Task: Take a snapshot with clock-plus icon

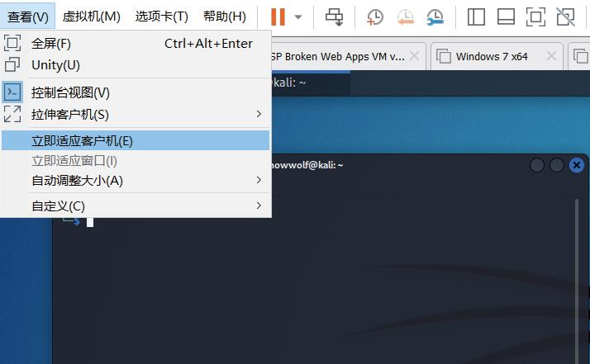Action: (375, 17)
